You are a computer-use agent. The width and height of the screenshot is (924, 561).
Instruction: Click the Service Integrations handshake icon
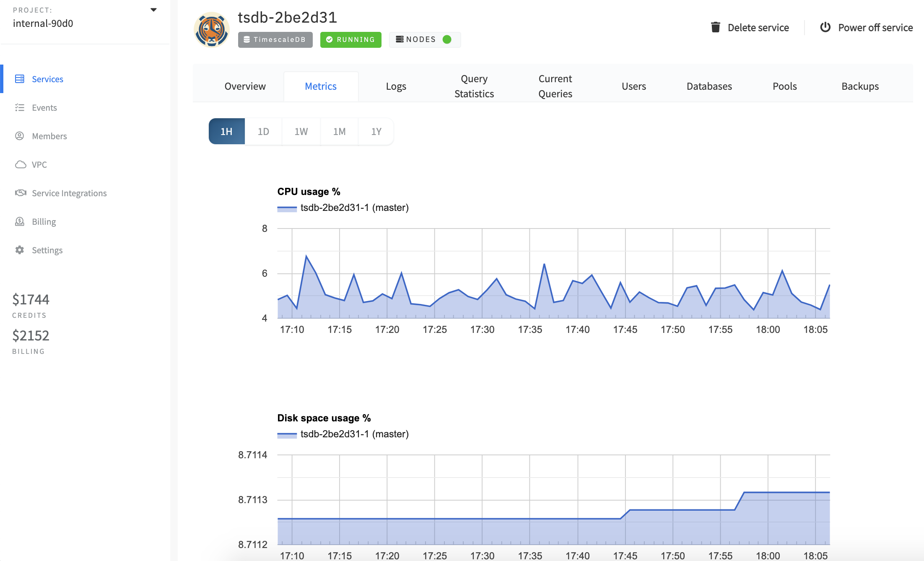click(21, 193)
